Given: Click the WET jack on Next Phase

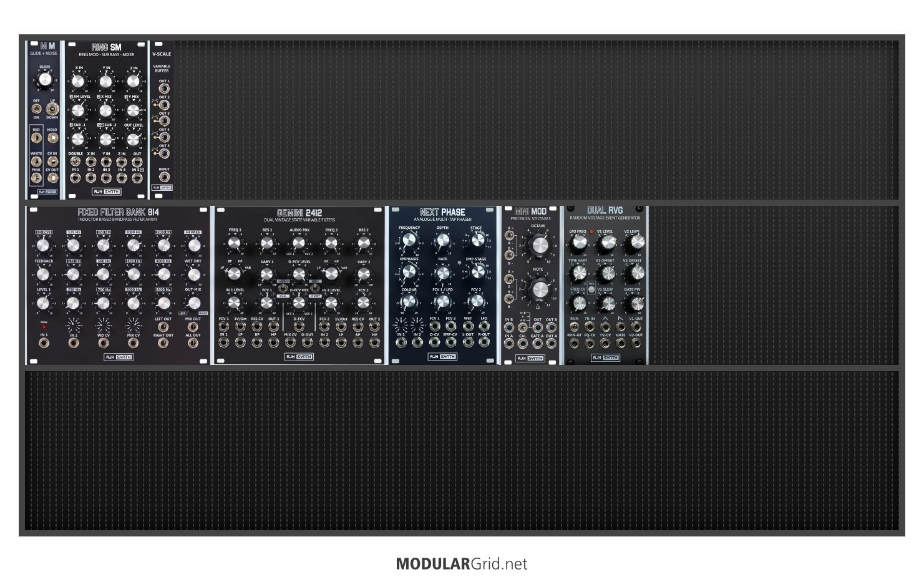Looking at the screenshot, I should point(467,326).
